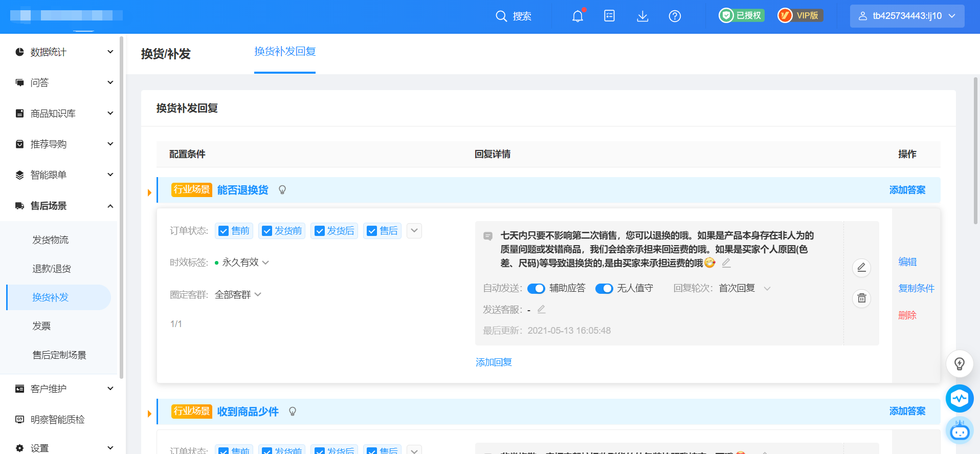Click the lightbulb hint beside 收到商品少件

click(x=293, y=411)
